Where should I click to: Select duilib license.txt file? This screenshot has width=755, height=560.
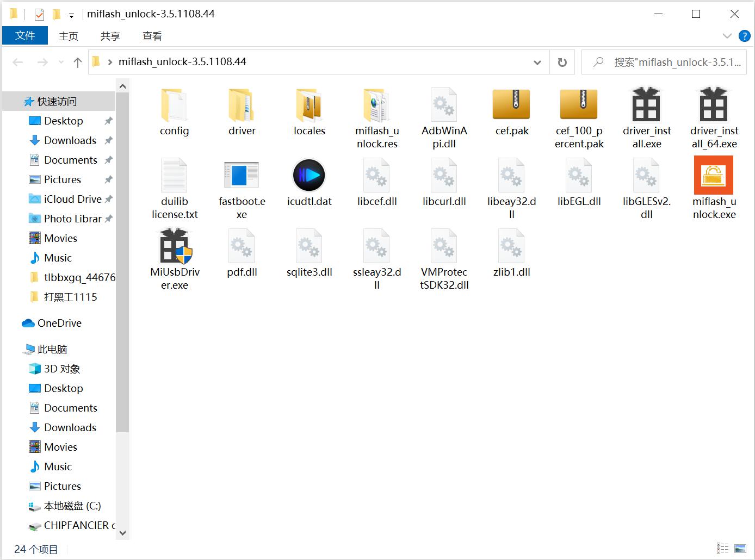(174, 189)
